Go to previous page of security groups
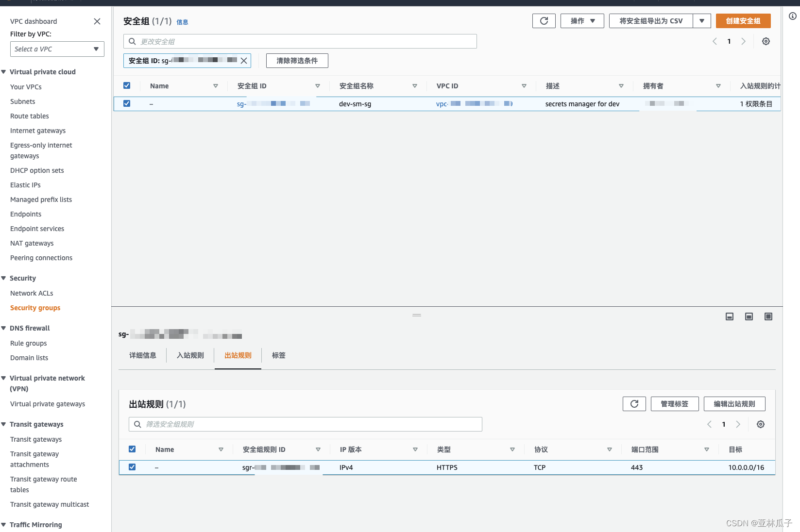The height and width of the screenshot is (532, 800). [x=715, y=41]
